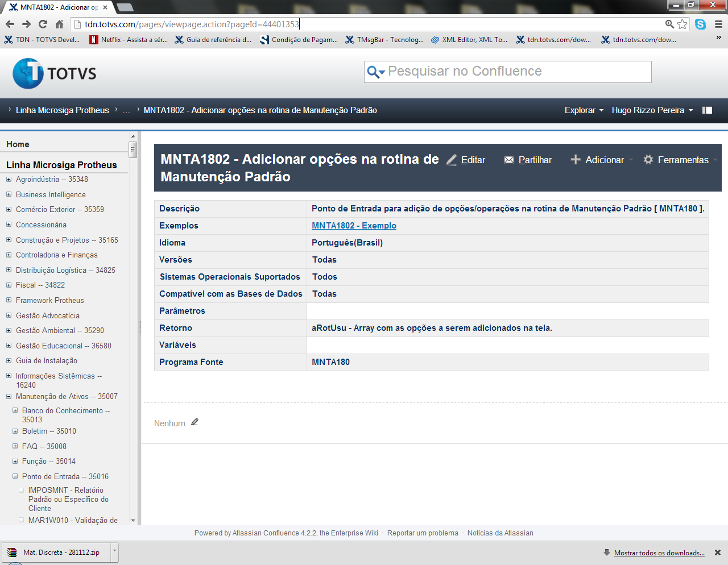728x565 pixels.
Task: Expand the Fiscal -- 34822 tree node
Action: tap(9, 285)
